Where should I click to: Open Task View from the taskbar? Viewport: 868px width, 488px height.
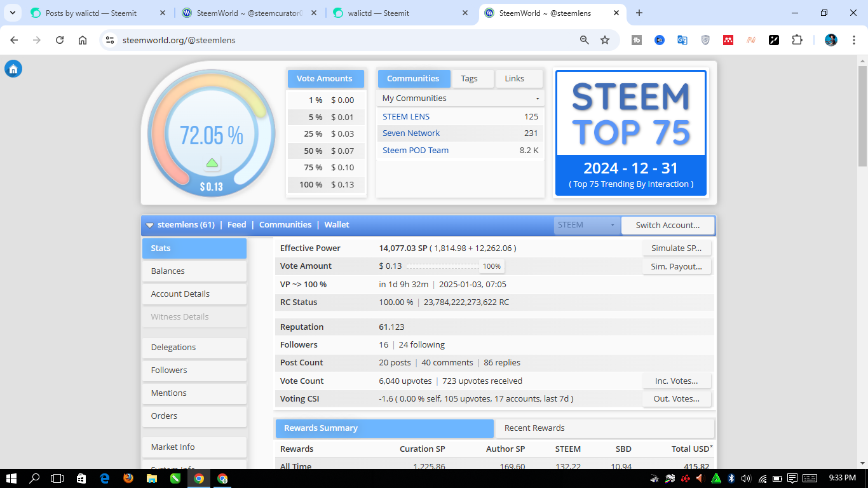point(57,478)
